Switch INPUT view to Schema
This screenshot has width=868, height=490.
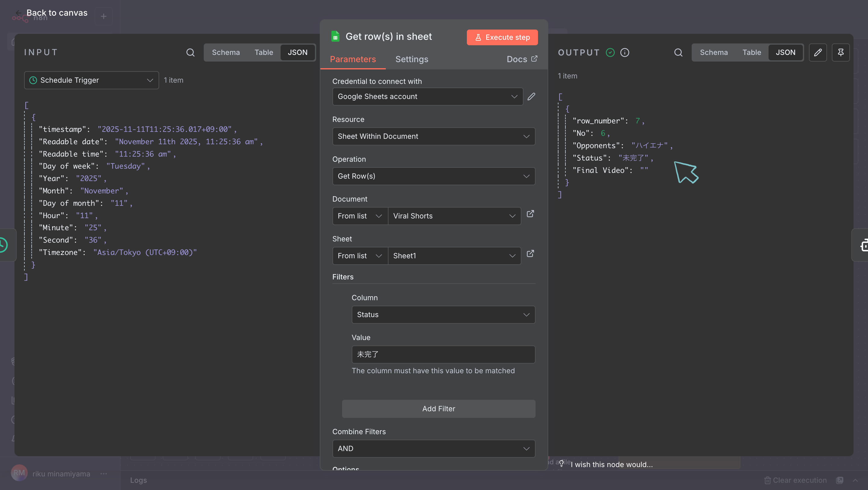226,52
